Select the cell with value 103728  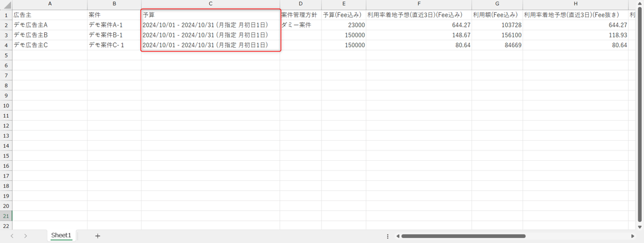497,25
